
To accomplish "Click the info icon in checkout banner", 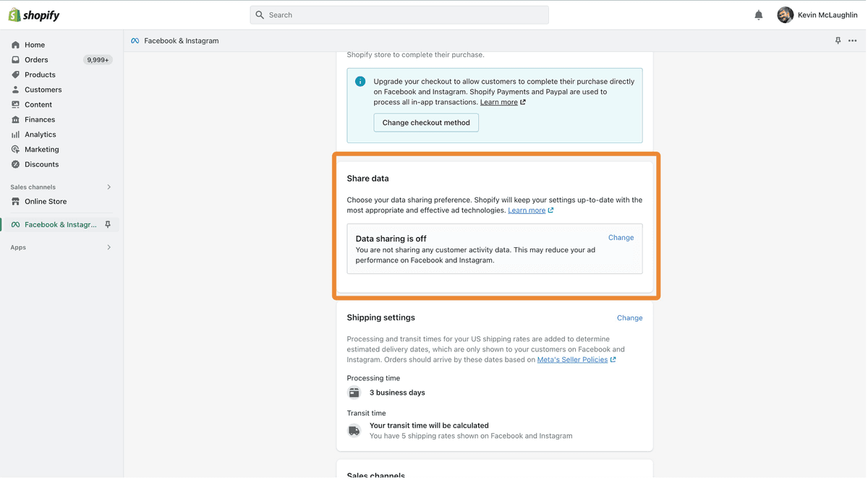I will (360, 82).
